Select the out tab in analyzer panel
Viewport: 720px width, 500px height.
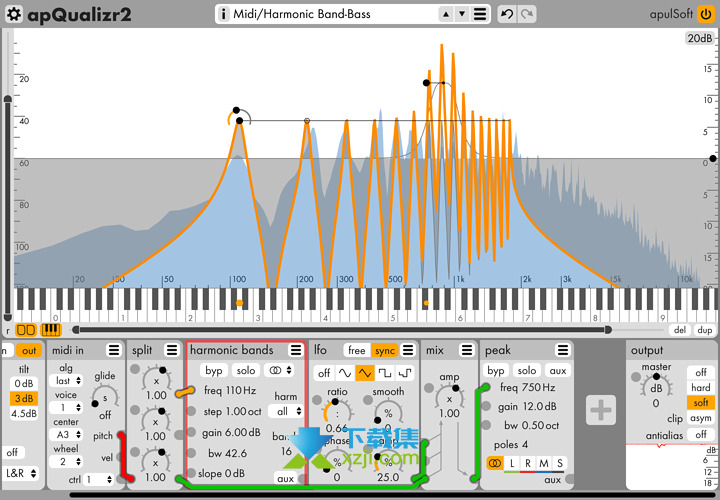(x=29, y=351)
